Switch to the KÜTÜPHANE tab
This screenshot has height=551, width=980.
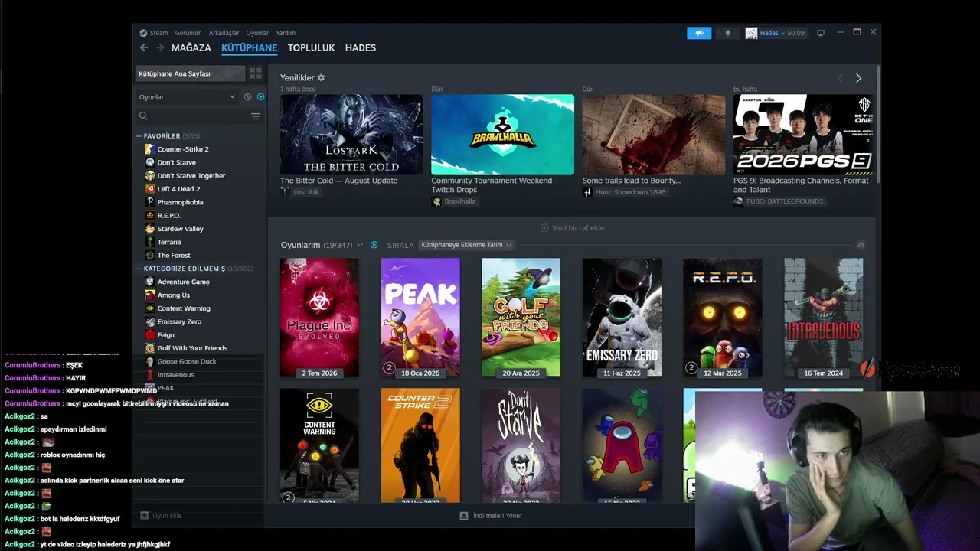(x=249, y=47)
